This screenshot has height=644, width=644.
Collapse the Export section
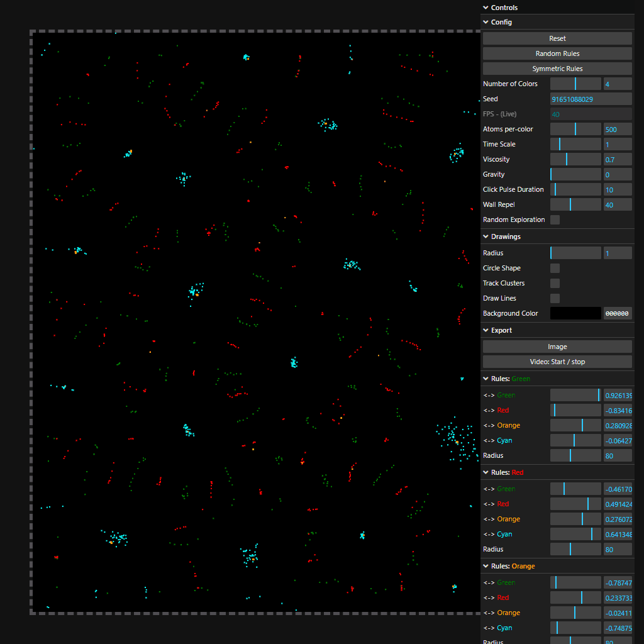click(x=557, y=330)
